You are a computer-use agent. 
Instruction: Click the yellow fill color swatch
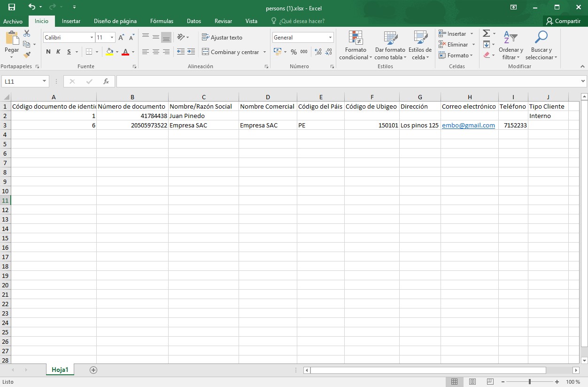(x=109, y=52)
